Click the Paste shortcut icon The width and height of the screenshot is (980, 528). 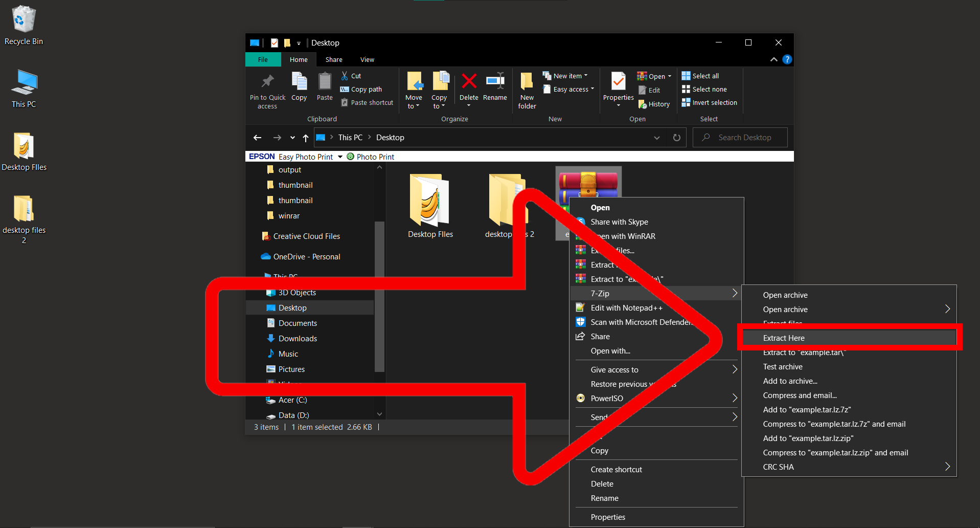[x=345, y=102]
